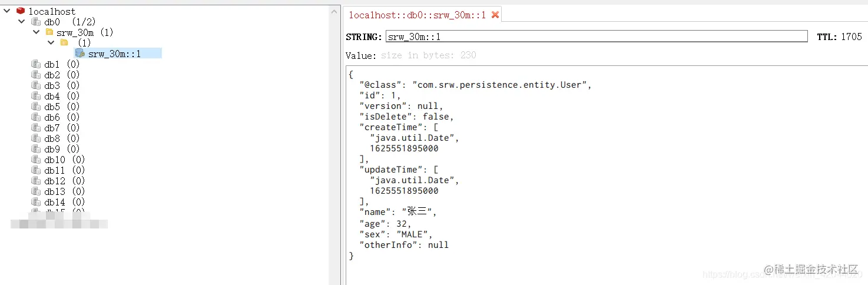Close the localhost::db0::srw_30m::1 tab
868x285 pixels.
(495, 15)
